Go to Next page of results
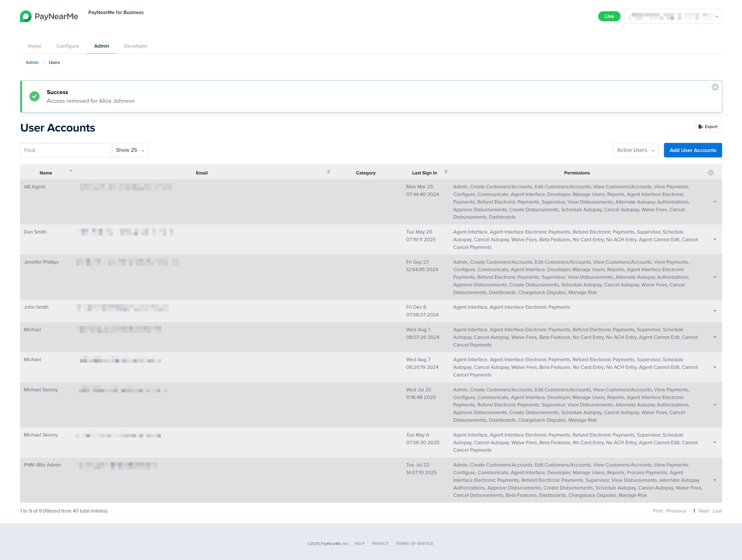 704,511
